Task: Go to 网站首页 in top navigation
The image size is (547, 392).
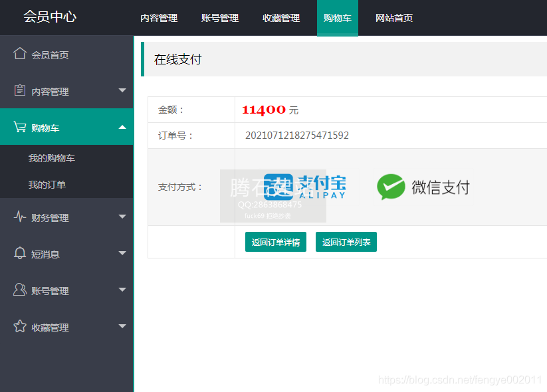Action: click(394, 18)
